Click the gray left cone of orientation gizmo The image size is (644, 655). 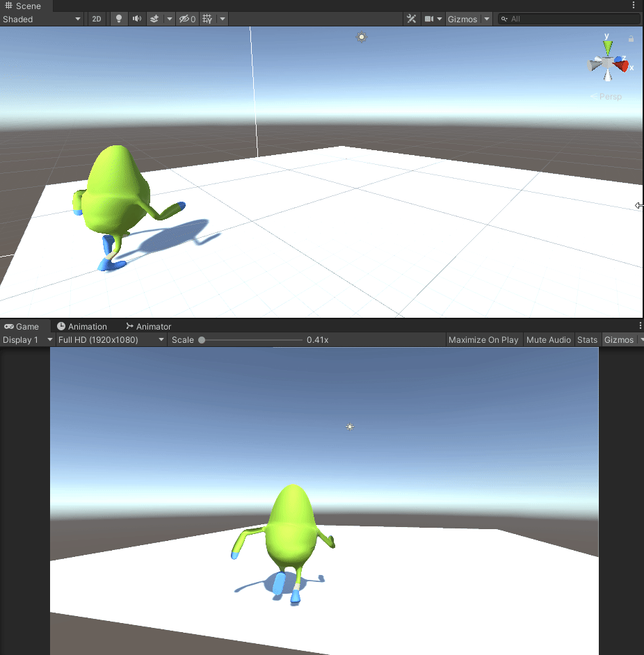click(593, 65)
